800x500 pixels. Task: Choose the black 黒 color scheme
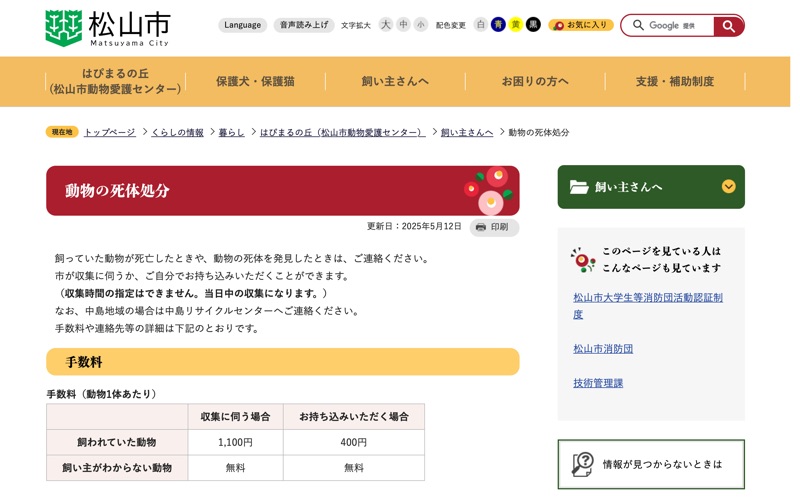pos(533,24)
